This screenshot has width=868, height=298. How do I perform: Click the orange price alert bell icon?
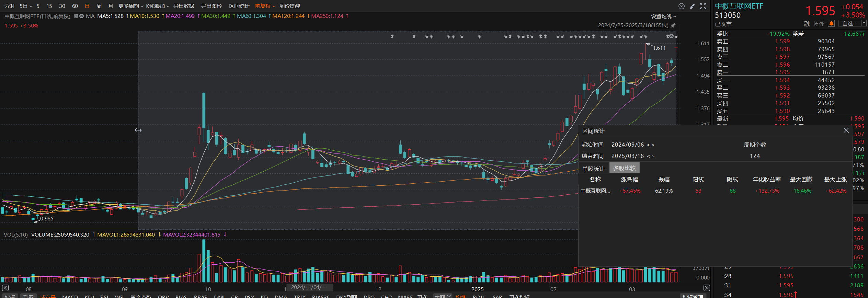coord(831,23)
